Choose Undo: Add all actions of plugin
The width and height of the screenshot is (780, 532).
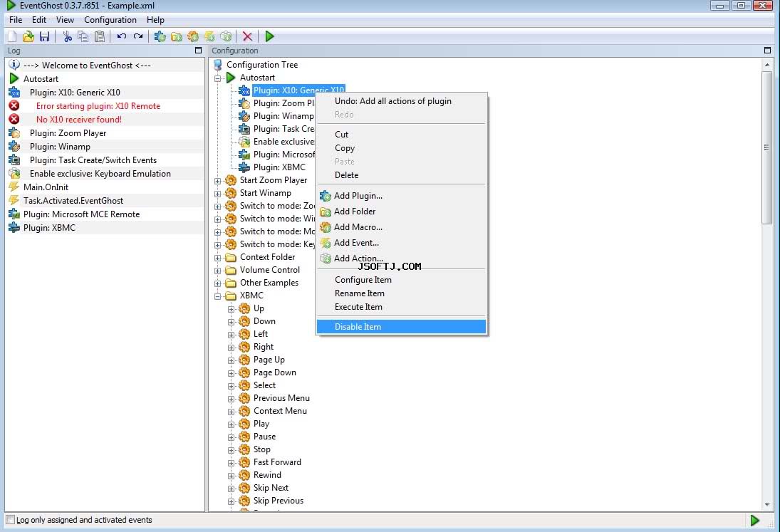point(401,101)
